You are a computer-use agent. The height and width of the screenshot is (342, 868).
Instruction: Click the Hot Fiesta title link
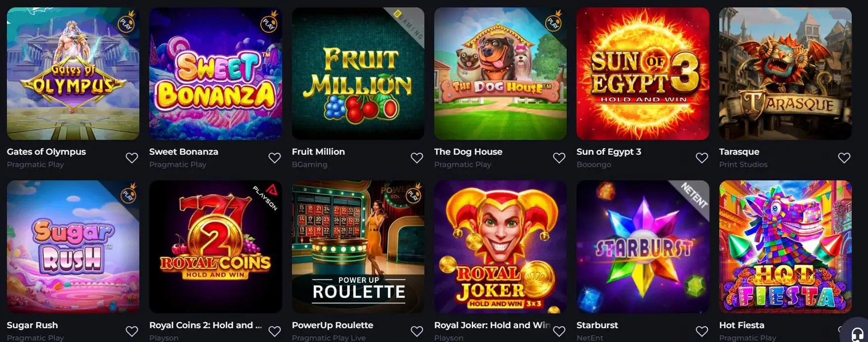[x=742, y=325]
